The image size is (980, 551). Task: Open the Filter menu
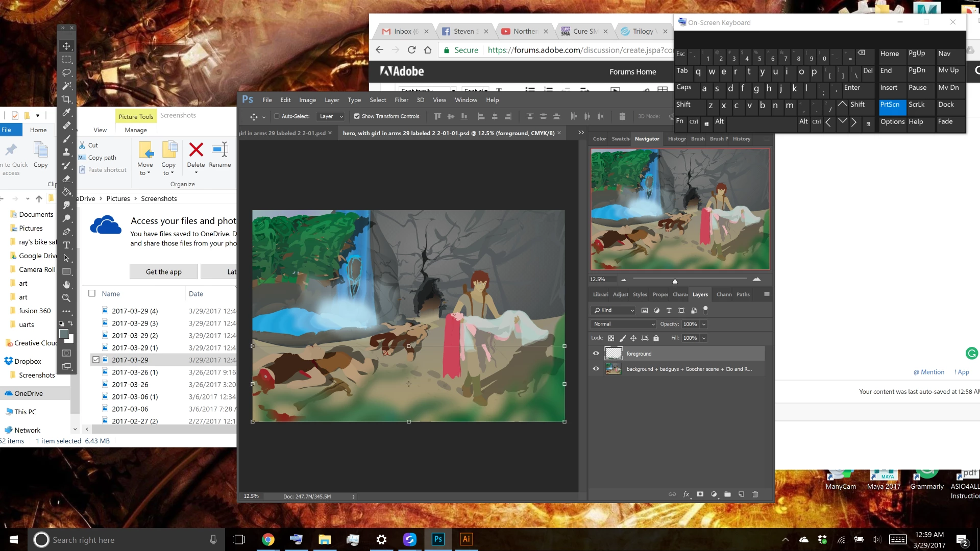[x=401, y=100]
